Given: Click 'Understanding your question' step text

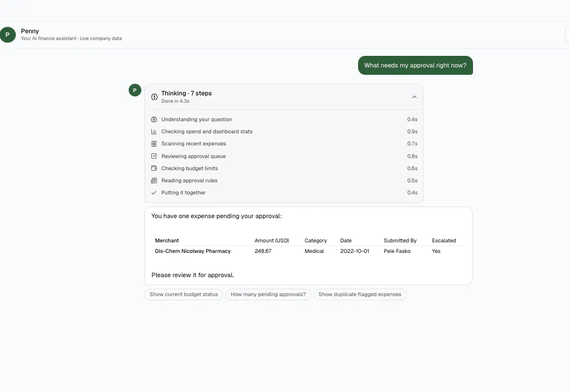Looking at the screenshot, I should click(197, 119).
